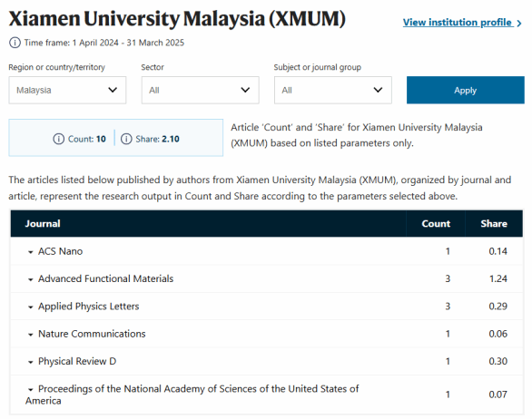532x419 pixels.
Task: Click the 0.29 share value
Action: [498, 307]
